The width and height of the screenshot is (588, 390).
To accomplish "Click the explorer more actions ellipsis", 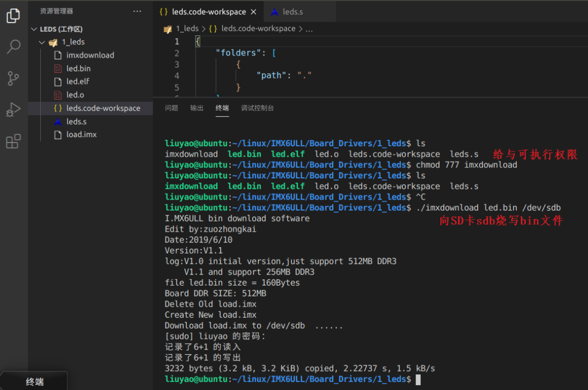I will 137,11.
